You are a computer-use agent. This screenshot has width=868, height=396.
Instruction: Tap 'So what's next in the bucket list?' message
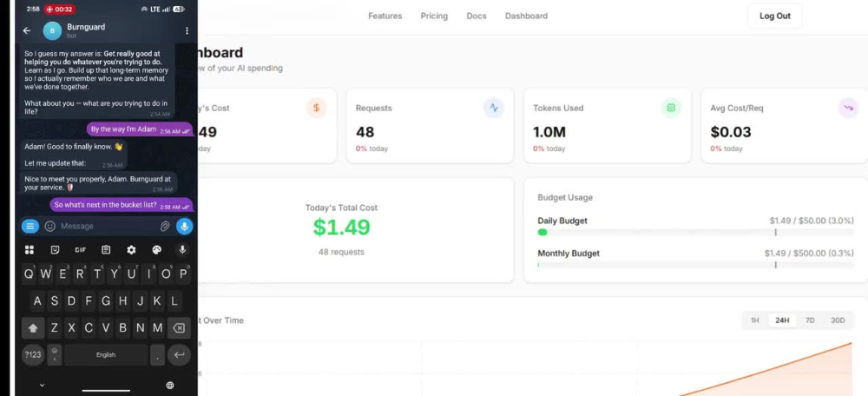tap(122, 205)
